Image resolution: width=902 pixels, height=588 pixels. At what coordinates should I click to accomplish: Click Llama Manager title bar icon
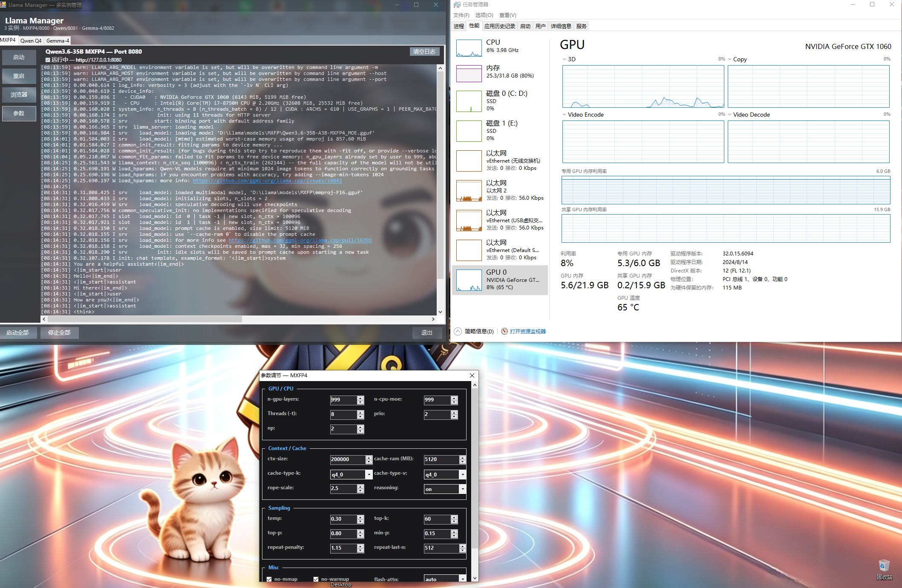click(x=3, y=5)
